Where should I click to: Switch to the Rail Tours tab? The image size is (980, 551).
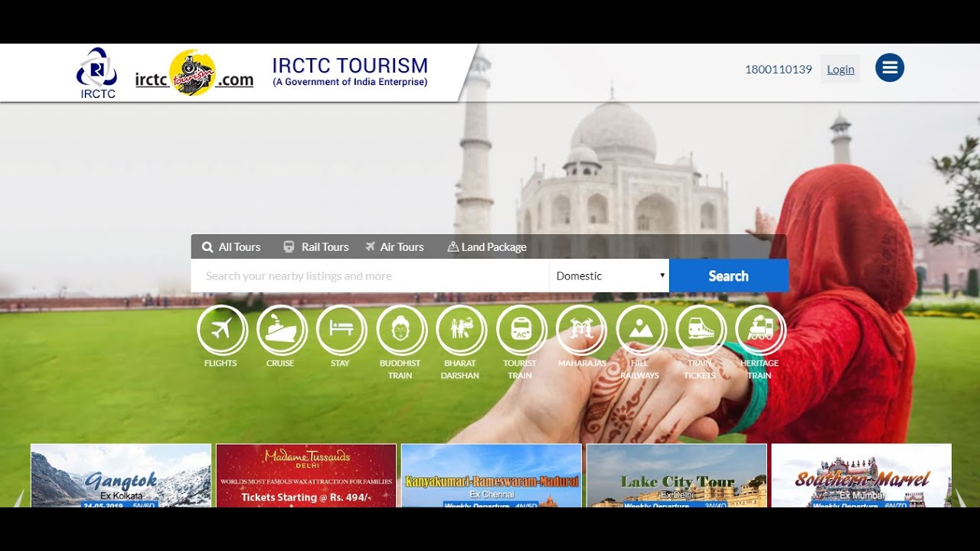[x=316, y=247]
